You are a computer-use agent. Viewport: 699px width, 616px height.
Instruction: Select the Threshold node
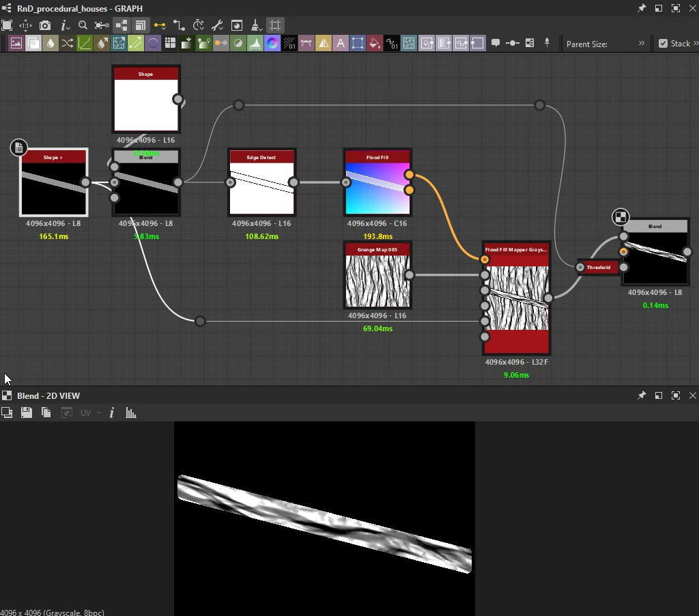point(599,267)
